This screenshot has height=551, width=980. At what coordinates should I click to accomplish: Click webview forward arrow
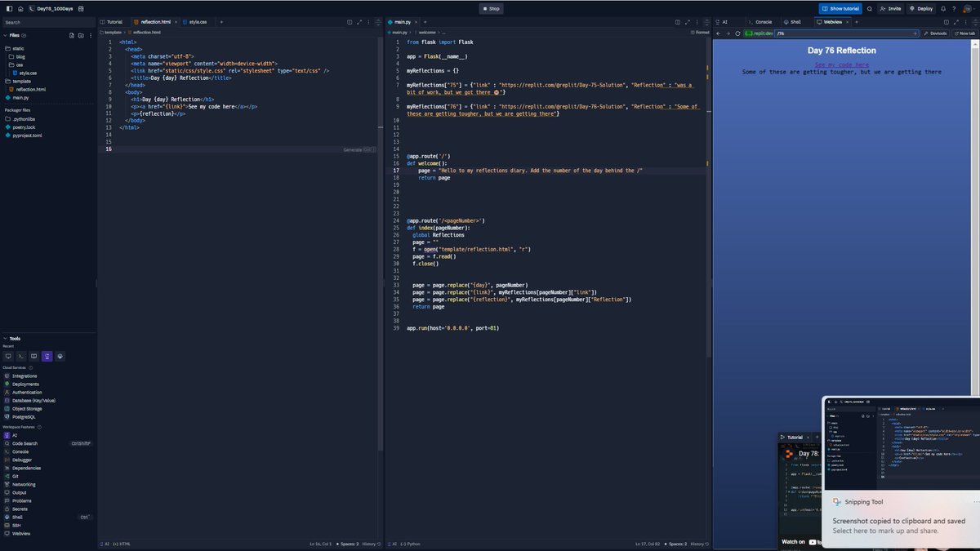click(x=728, y=33)
